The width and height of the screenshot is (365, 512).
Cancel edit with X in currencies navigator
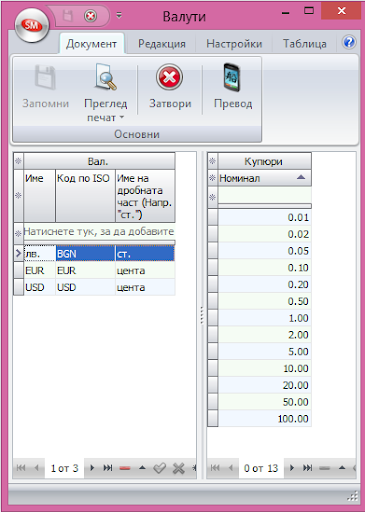pos(179,468)
